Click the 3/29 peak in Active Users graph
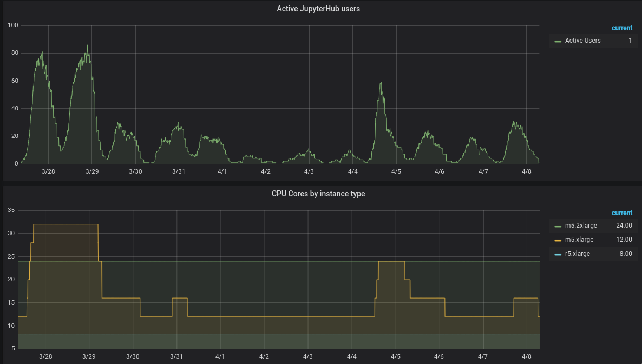Viewport: 642px width, 364px height. coord(87,45)
